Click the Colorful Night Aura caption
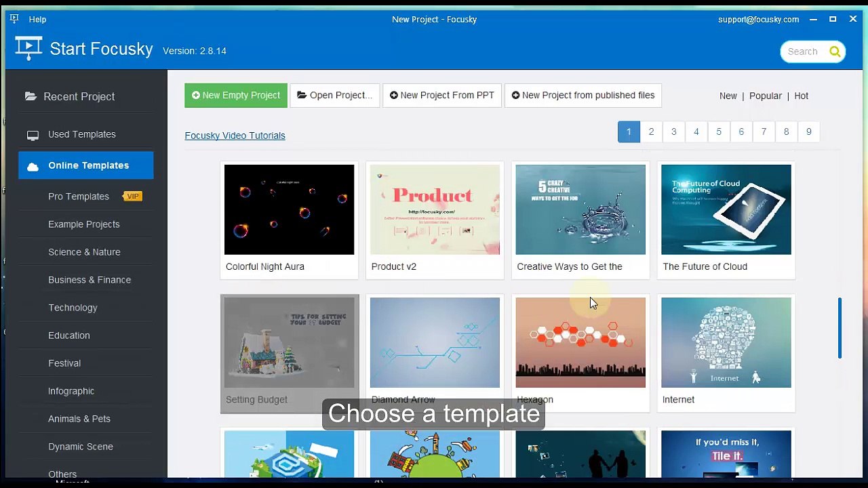This screenshot has height=488, width=868. tap(265, 266)
